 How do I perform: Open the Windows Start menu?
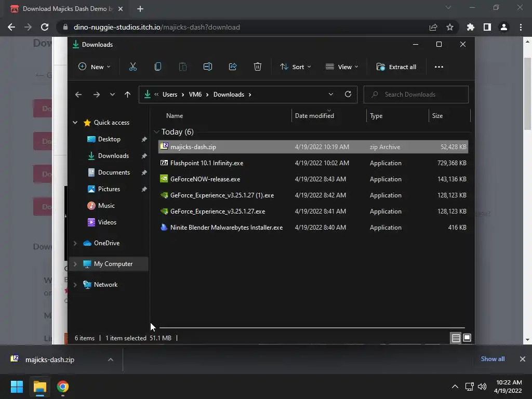coord(17,387)
